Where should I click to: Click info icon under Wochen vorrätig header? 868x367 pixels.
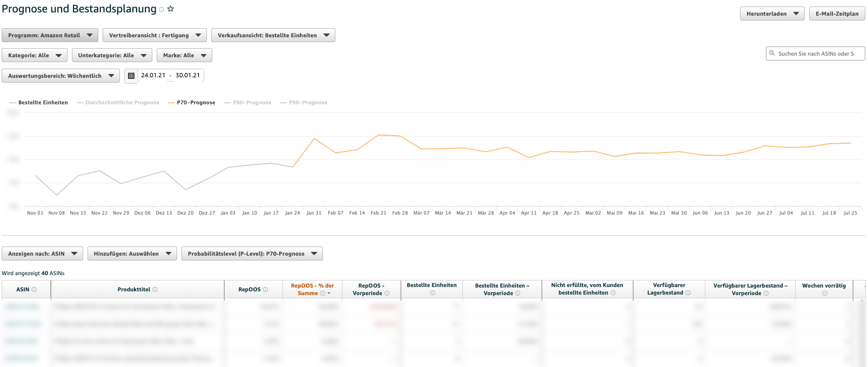click(x=825, y=293)
